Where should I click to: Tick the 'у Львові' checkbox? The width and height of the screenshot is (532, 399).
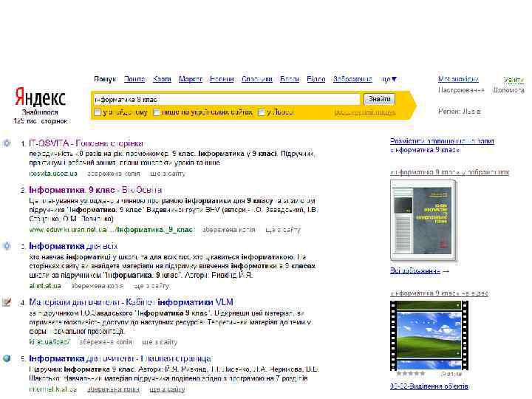[261, 112]
